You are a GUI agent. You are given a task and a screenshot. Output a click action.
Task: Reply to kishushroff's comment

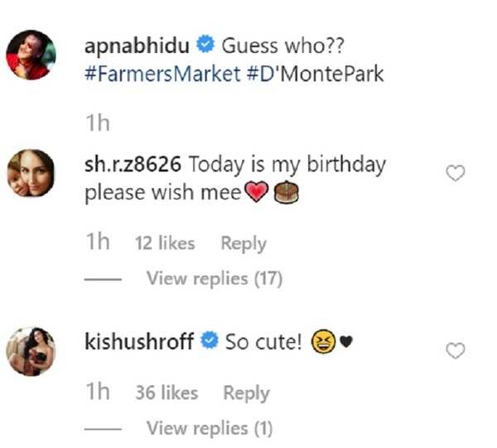click(246, 393)
